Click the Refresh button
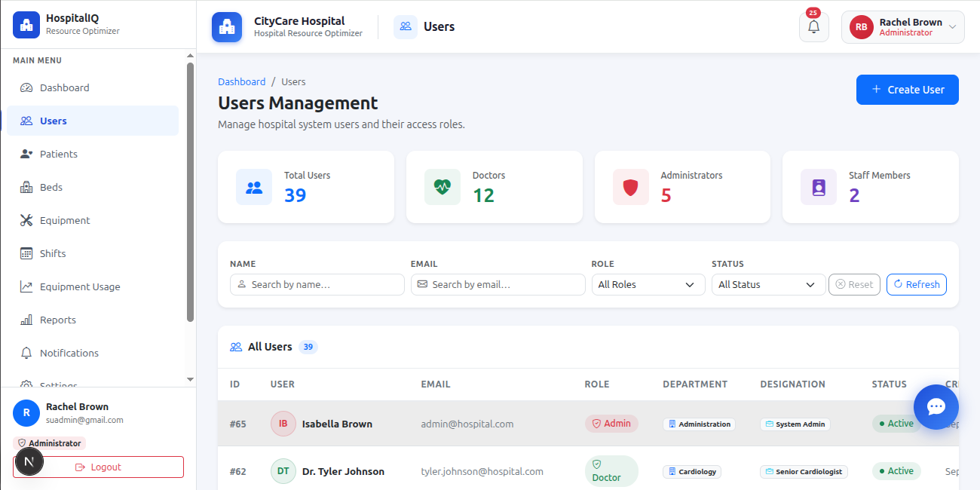 click(917, 284)
